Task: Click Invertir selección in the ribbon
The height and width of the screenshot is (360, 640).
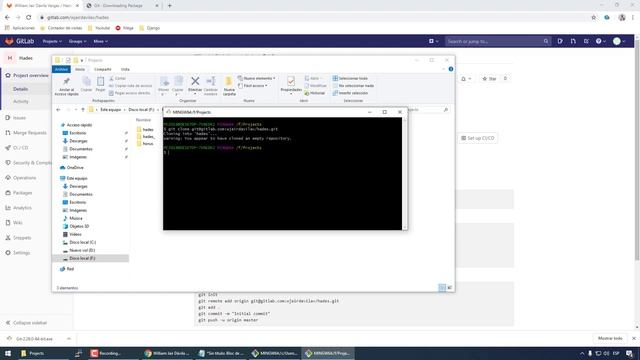Action: (x=350, y=93)
